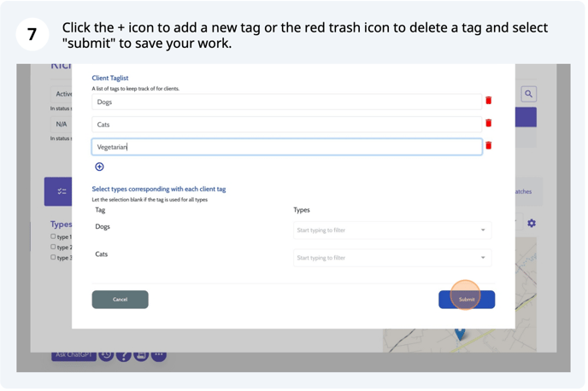The height and width of the screenshot is (391, 588).
Task: Open the Types dropdown for Dogs
Action: (x=392, y=231)
